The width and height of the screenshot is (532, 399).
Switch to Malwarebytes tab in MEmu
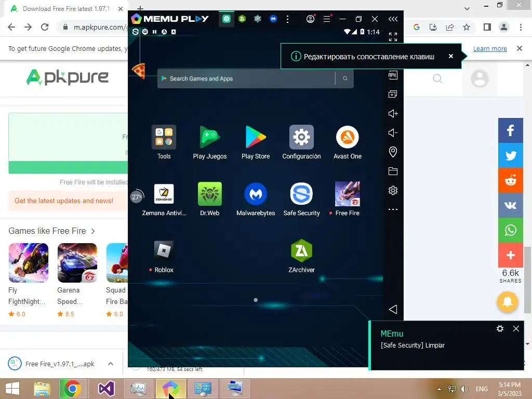click(x=273, y=19)
